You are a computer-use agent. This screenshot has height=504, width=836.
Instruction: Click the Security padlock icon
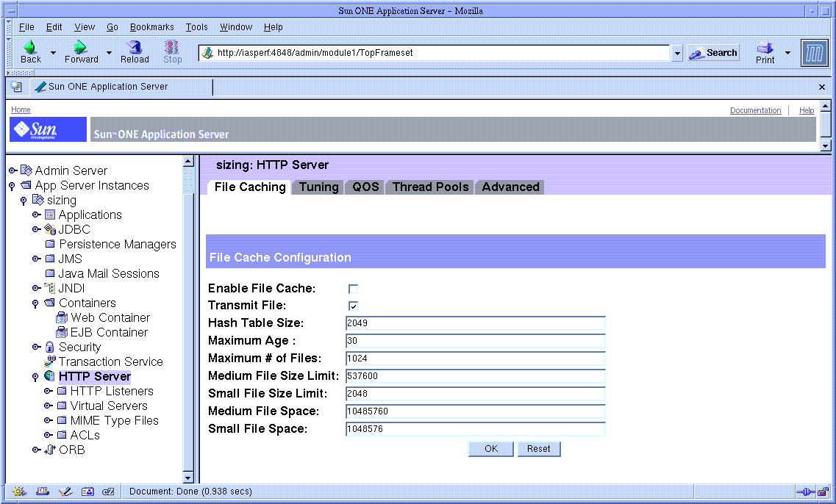click(49, 347)
